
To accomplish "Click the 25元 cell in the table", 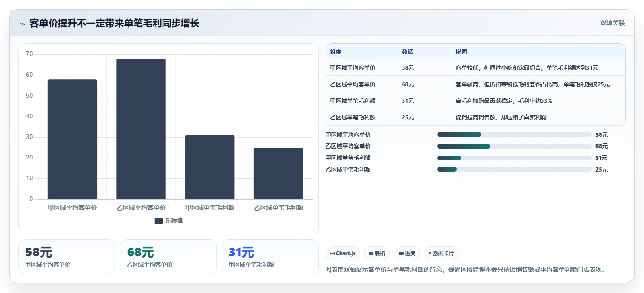I will (408, 117).
